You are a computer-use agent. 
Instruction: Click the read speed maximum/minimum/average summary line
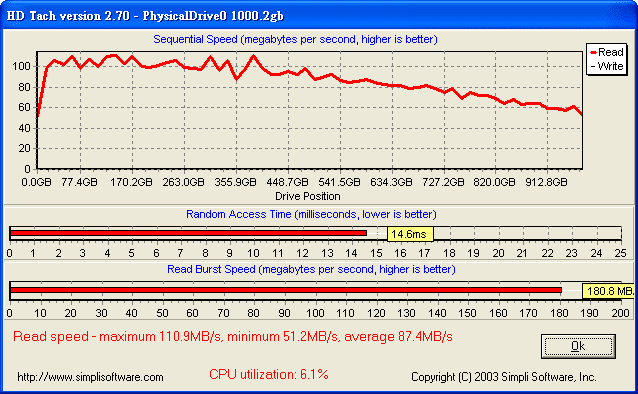coord(233,337)
